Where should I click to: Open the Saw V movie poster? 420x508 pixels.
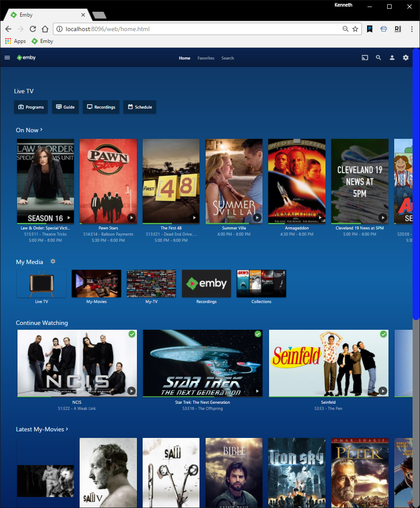click(108, 473)
